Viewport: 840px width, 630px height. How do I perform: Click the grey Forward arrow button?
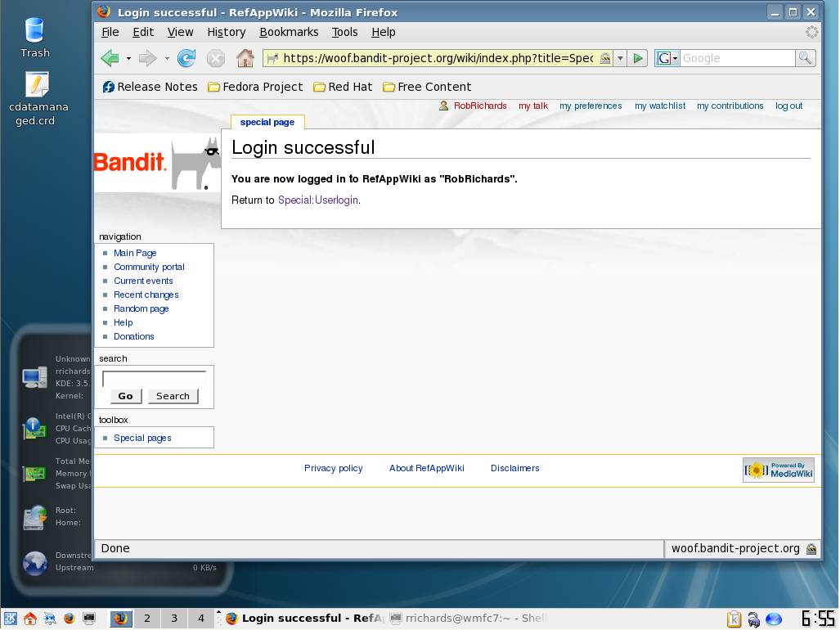click(147, 58)
